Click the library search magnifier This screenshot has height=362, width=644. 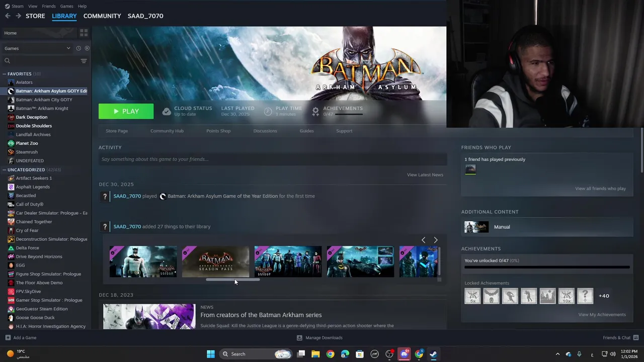click(7, 61)
